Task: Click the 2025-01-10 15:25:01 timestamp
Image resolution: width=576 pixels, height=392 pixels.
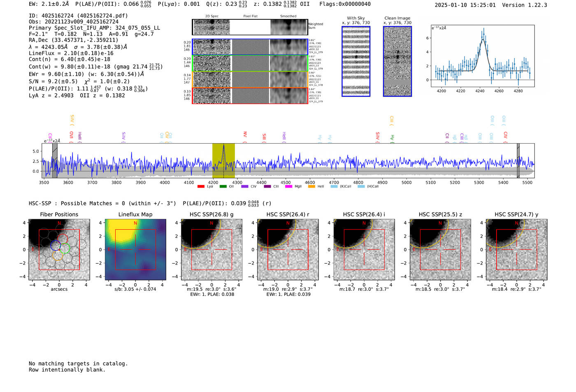Action: [465, 5]
